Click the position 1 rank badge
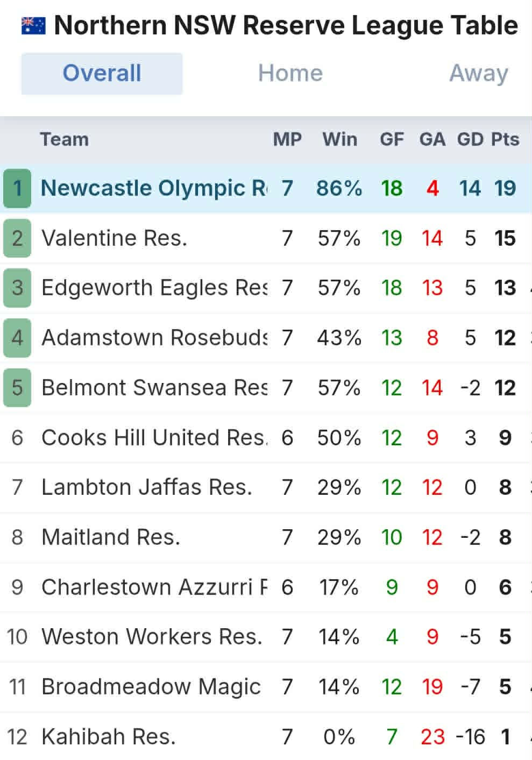532x760 pixels. click(x=17, y=188)
